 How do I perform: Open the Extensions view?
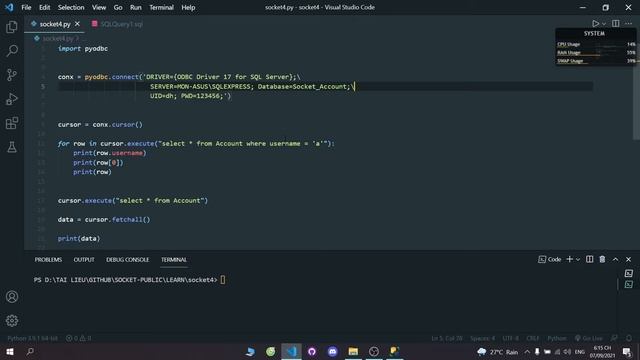[x=12, y=123]
